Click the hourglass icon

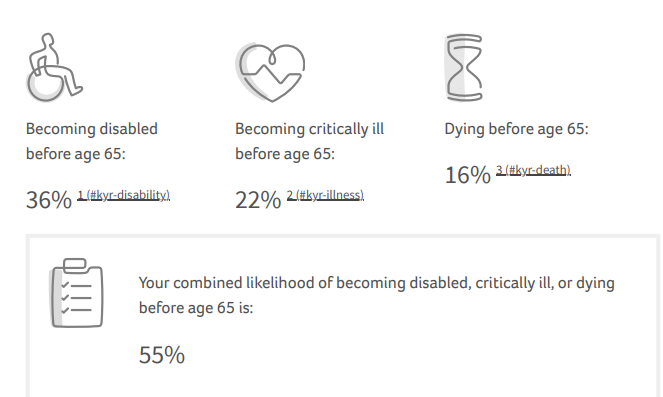464,68
